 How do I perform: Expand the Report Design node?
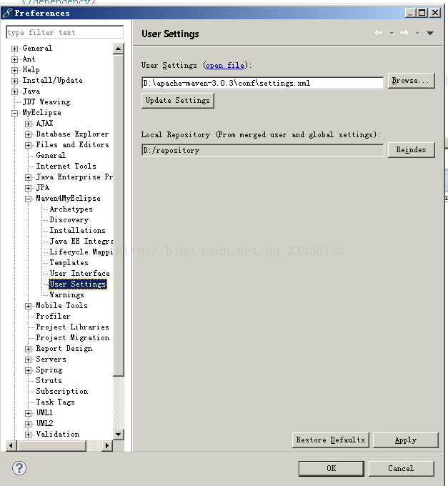pos(28,349)
